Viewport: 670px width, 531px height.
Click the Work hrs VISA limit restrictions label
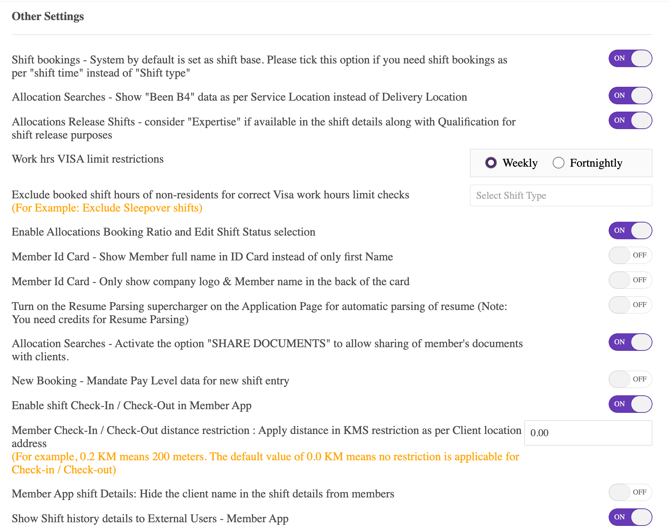point(88,159)
